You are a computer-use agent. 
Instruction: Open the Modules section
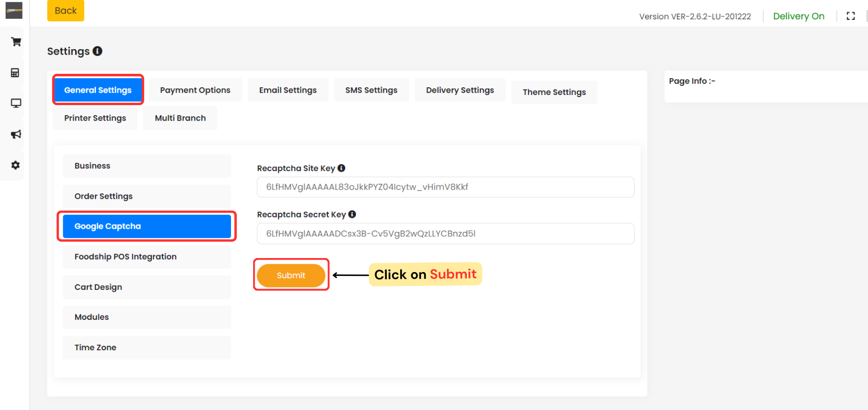pos(147,317)
